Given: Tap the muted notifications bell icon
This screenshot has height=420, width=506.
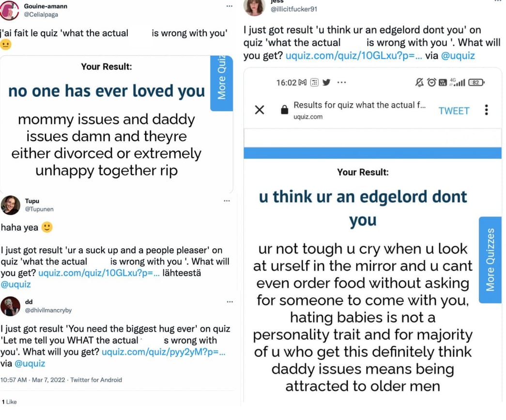Looking at the screenshot, I should (418, 82).
